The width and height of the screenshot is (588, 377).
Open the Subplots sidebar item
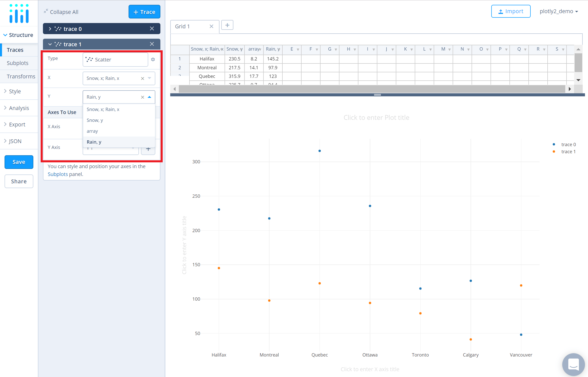[x=17, y=63]
